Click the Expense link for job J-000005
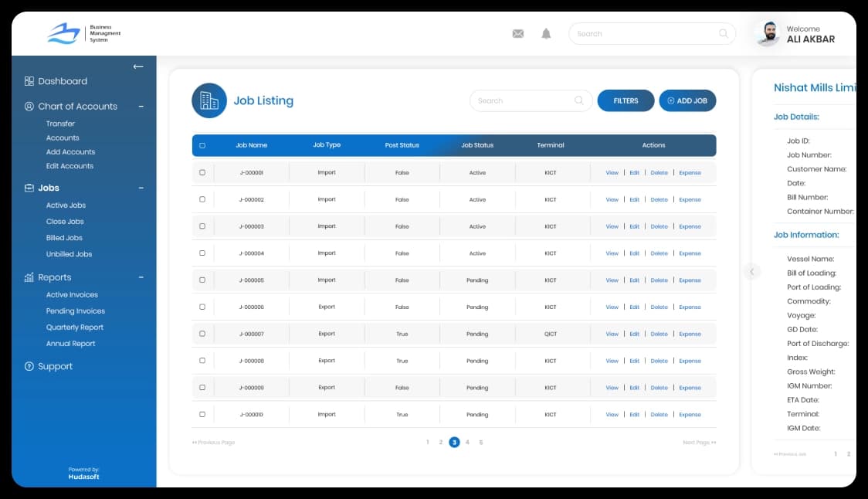Image resolution: width=868 pixels, height=499 pixels. pyautogui.click(x=690, y=280)
